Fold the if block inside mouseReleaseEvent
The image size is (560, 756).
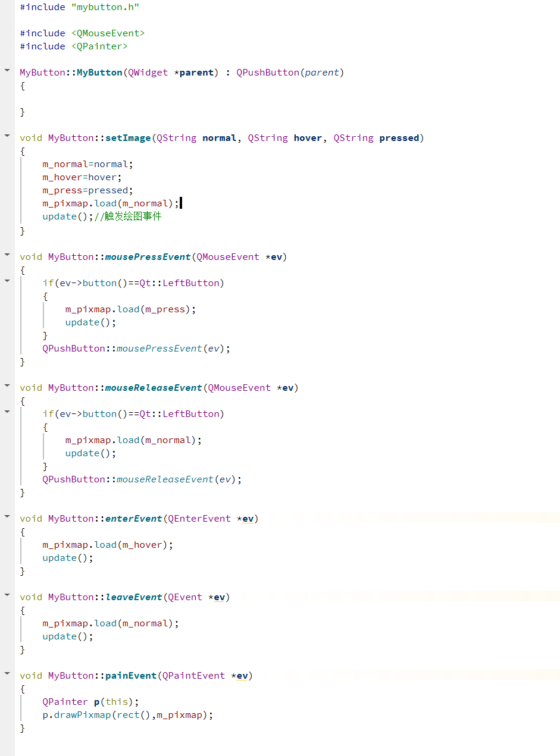(x=7, y=412)
